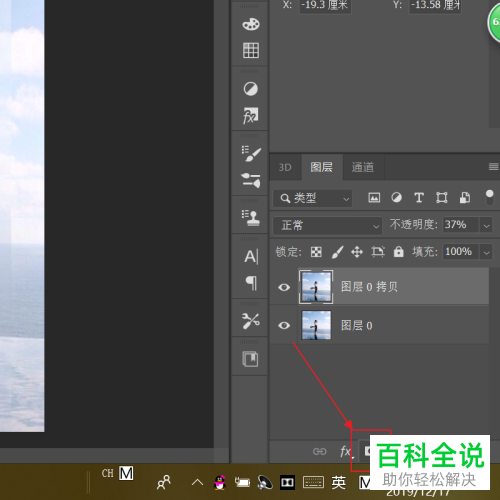Lock transparent pixels of layer
Screen dimensions: 500x500
click(x=316, y=252)
